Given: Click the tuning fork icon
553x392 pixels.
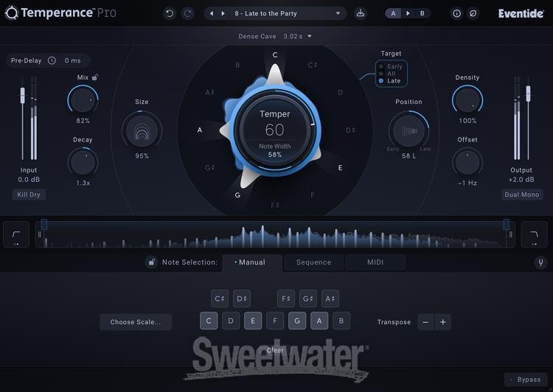Looking at the screenshot, I should point(540,262).
